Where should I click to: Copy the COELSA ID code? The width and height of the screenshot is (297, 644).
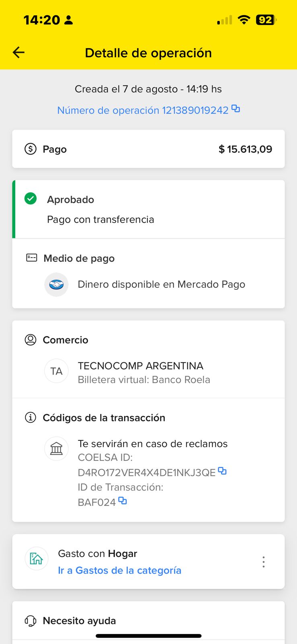pos(222,471)
